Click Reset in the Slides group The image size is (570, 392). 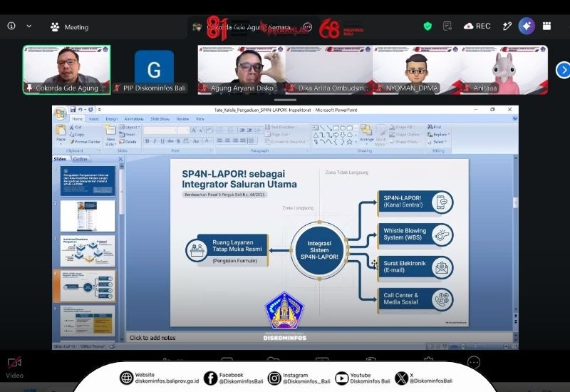point(128,135)
